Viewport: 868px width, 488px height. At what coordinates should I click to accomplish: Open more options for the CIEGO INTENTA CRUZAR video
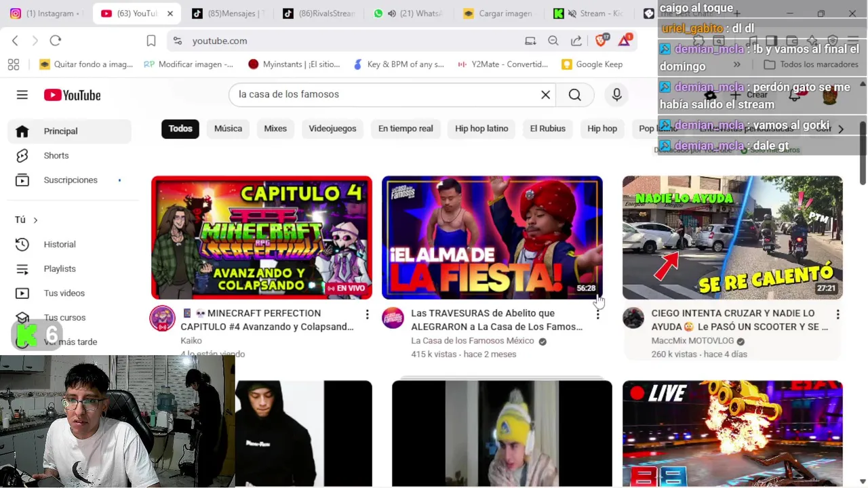pos(837,314)
